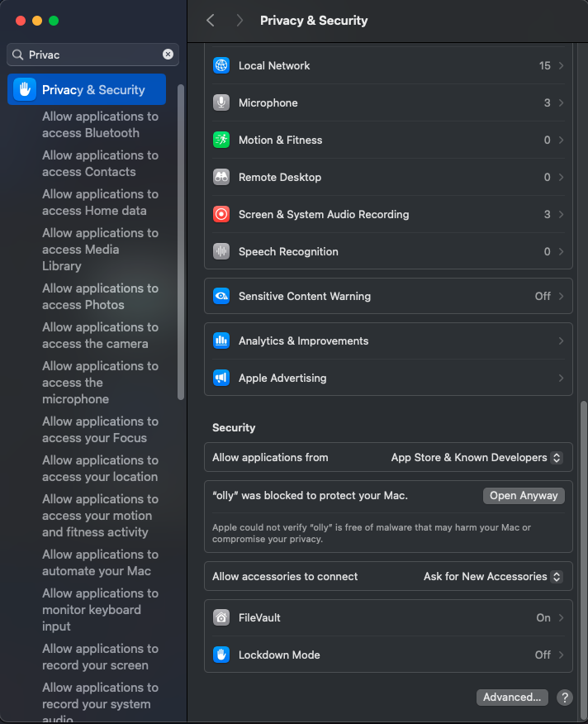Open Microphone row chevron
The height and width of the screenshot is (724, 588).
pyautogui.click(x=562, y=102)
